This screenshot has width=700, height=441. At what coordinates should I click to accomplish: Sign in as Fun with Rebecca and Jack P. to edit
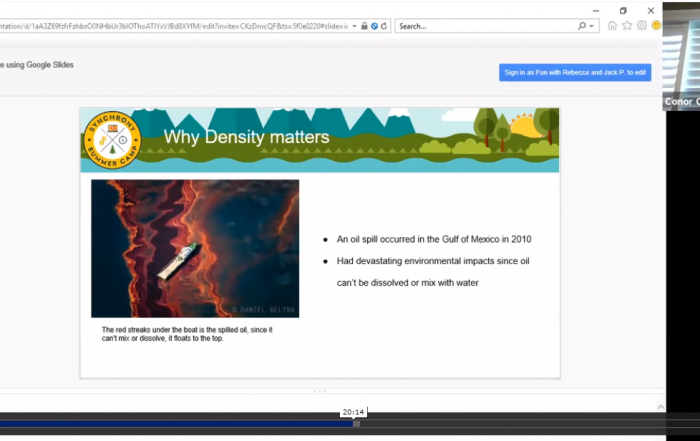pos(576,72)
